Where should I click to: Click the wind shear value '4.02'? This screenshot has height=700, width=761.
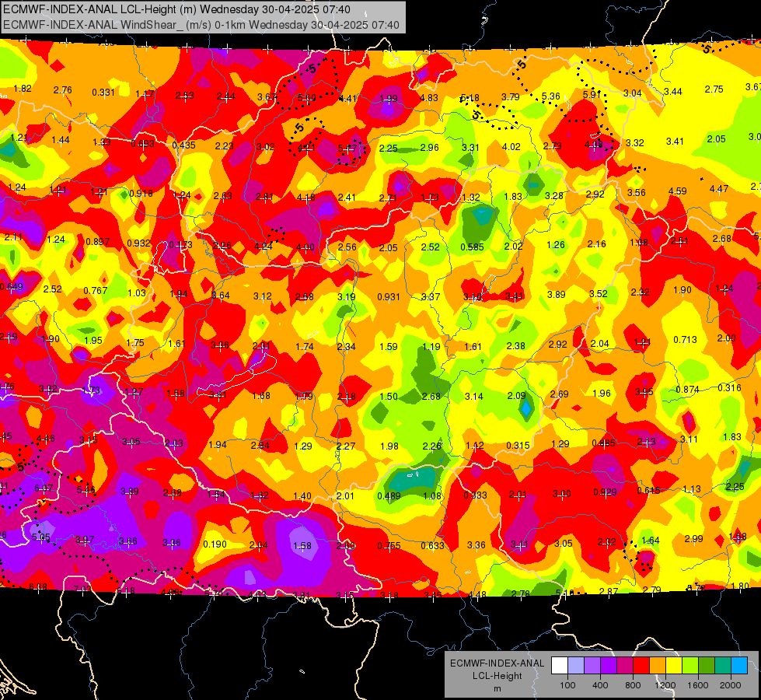511,147
